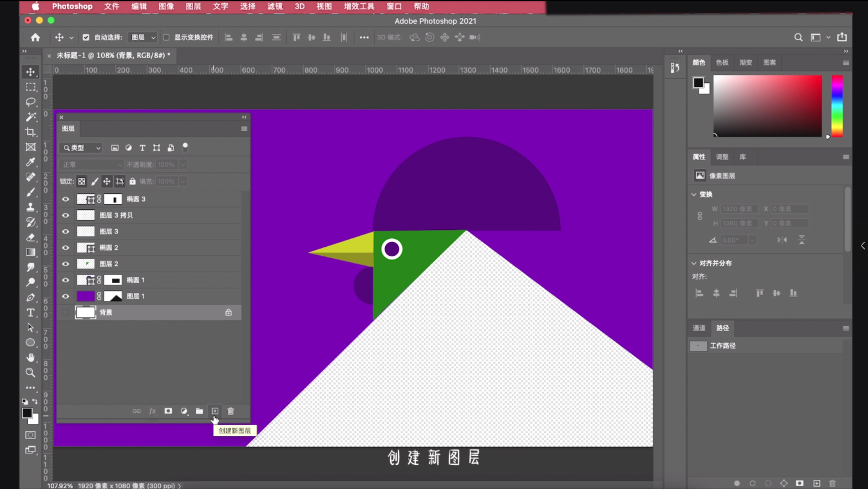Collapse the 变换 section
The width and height of the screenshot is (868, 489).
pos(694,194)
